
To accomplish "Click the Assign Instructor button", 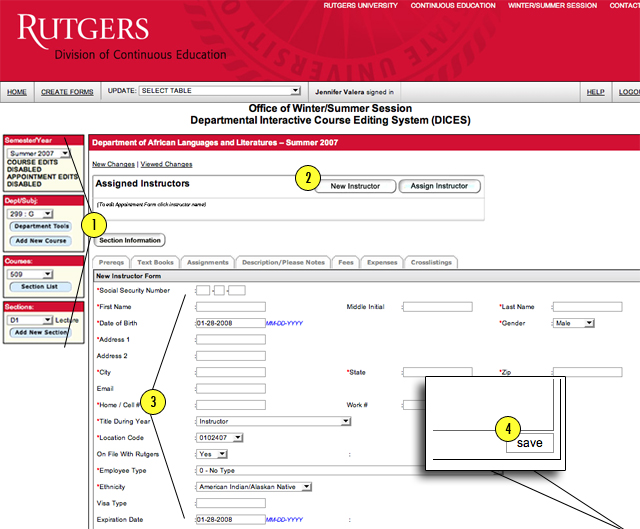I will [x=440, y=186].
